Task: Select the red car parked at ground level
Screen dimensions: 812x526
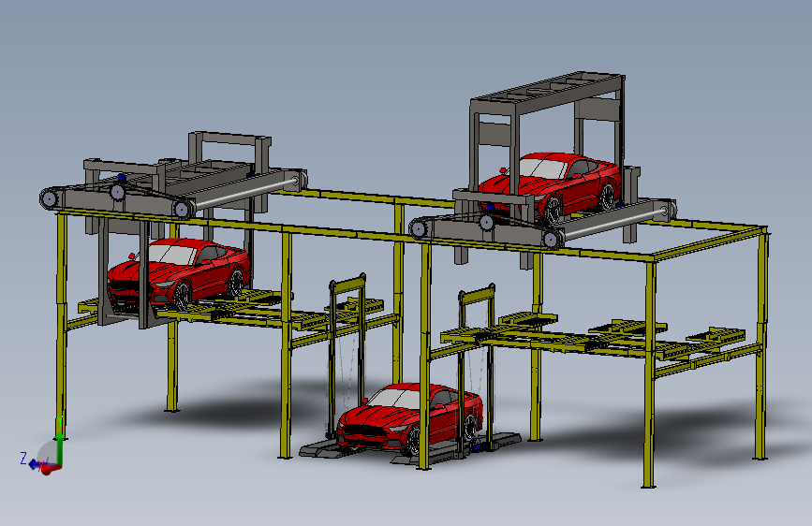Action: point(409,418)
